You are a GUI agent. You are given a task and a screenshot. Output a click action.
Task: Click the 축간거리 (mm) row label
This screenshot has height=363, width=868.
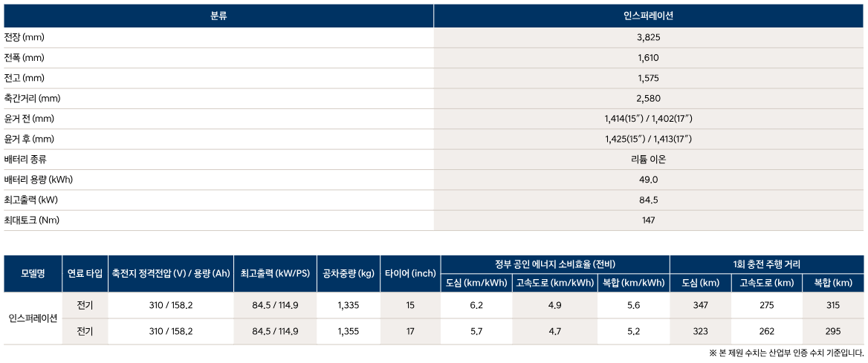coord(31,99)
